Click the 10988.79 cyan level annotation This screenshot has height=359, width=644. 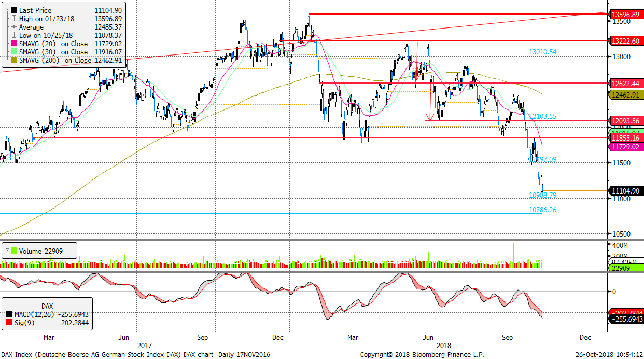point(542,195)
